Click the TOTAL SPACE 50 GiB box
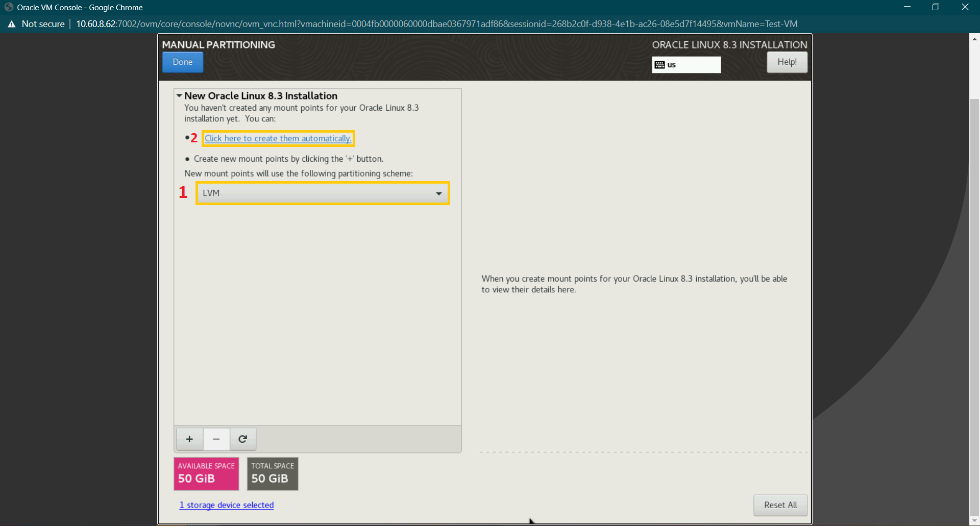Viewport: 980px width, 526px height. pos(273,474)
